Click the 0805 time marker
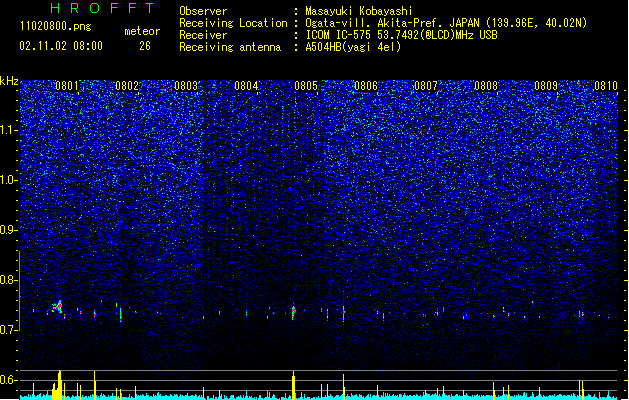 tap(306, 86)
